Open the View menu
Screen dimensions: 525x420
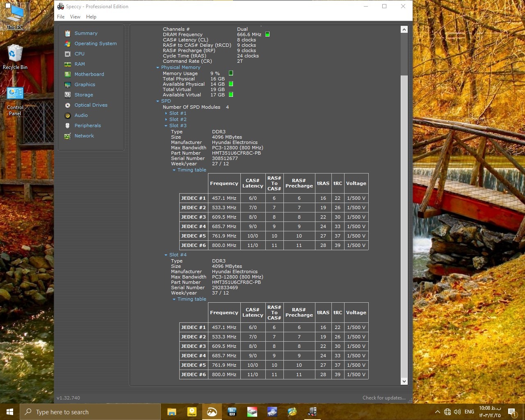coord(75,17)
